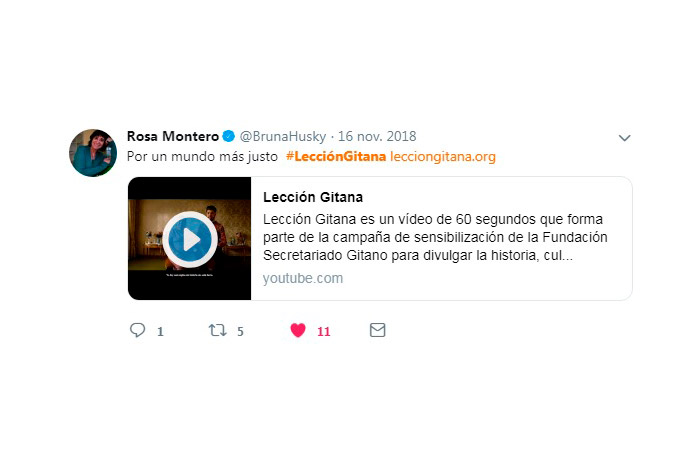Retweet using the arrows icon
Image resolution: width=700 pixels, height=464 pixels.
click(x=217, y=330)
